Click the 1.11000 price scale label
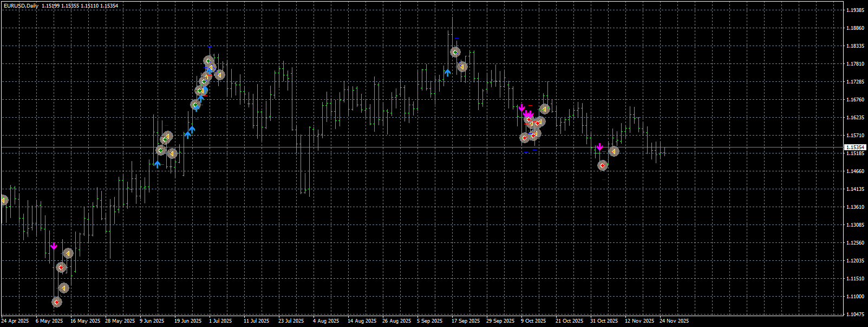 pyautogui.click(x=855, y=297)
